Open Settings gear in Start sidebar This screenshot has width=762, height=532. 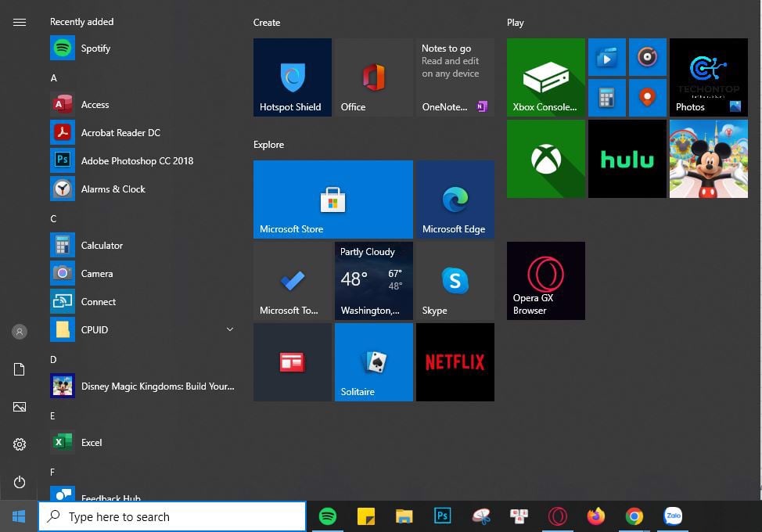pyautogui.click(x=20, y=444)
